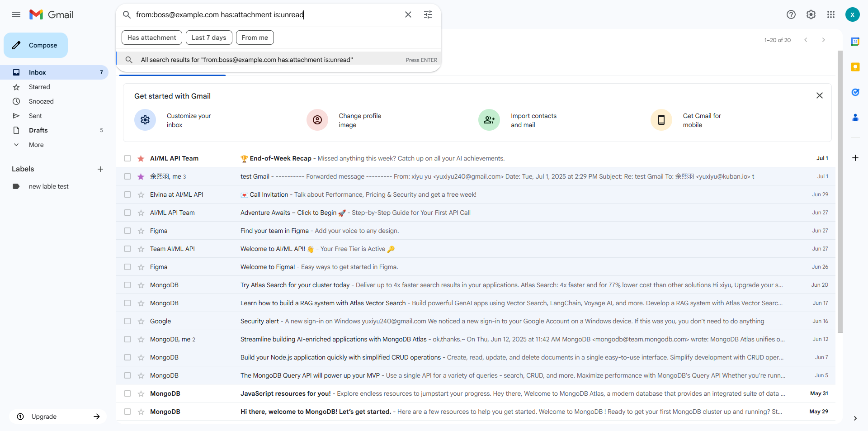Star the Hi there, welcome to MongoDB email
Viewport: 868px width, 431px height.
tap(141, 412)
